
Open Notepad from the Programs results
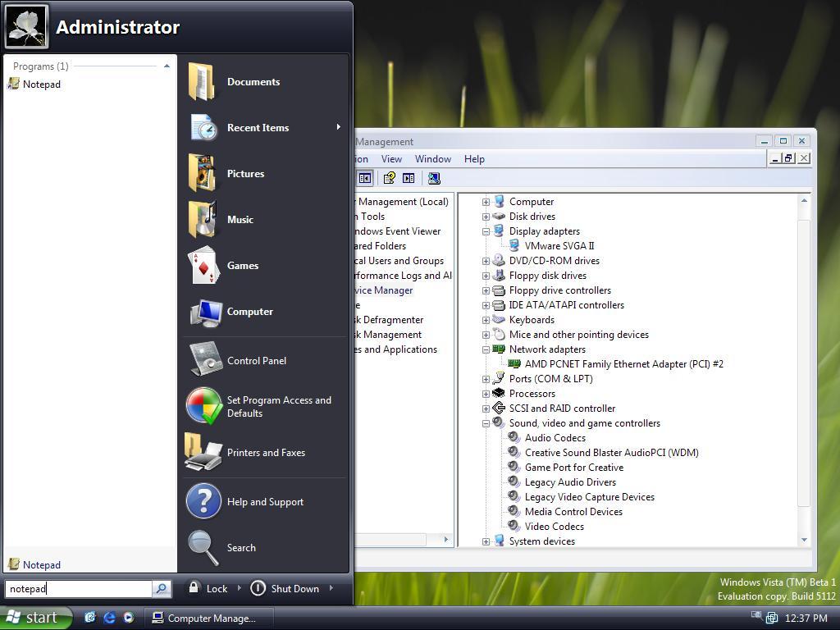tap(41, 84)
